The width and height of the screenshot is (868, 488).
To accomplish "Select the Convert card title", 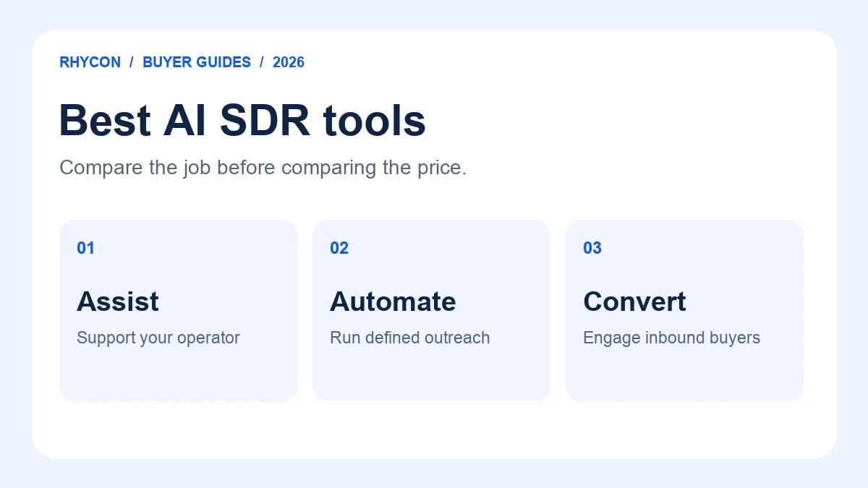I will (x=634, y=301).
